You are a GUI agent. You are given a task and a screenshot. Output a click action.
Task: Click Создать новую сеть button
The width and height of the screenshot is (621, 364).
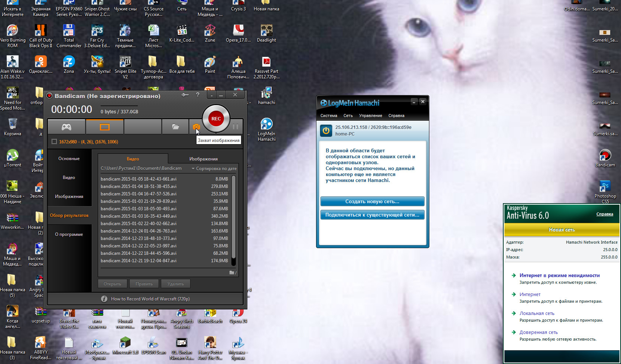coord(372,201)
